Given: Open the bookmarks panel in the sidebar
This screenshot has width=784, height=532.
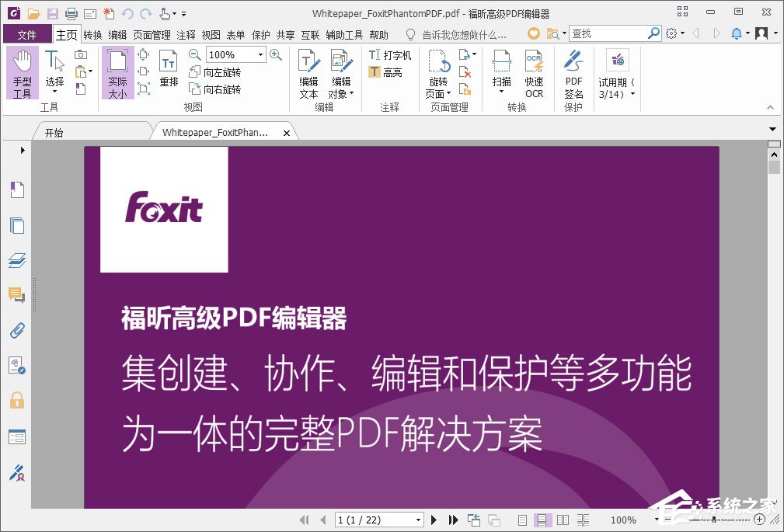Looking at the screenshot, I should point(17,189).
